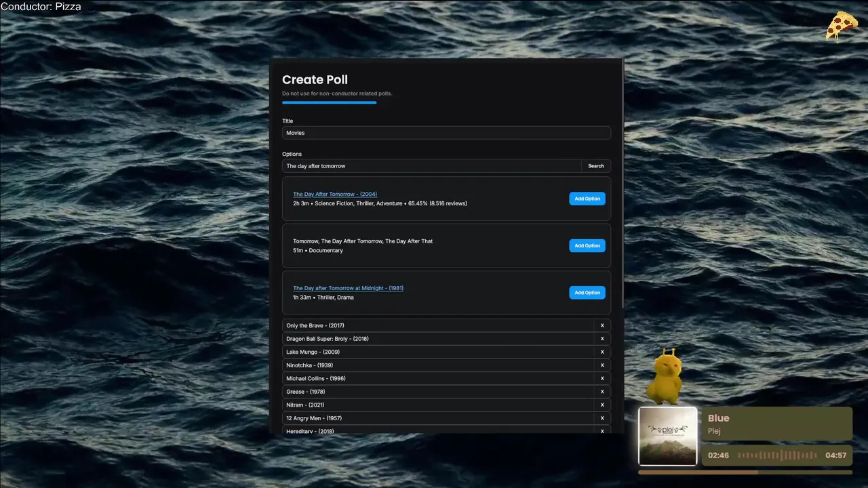This screenshot has height=488, width=868.
Task: Open The Day after Tomorrow at Midnight link
Action: pyautogui.click(x=348, y=288)
